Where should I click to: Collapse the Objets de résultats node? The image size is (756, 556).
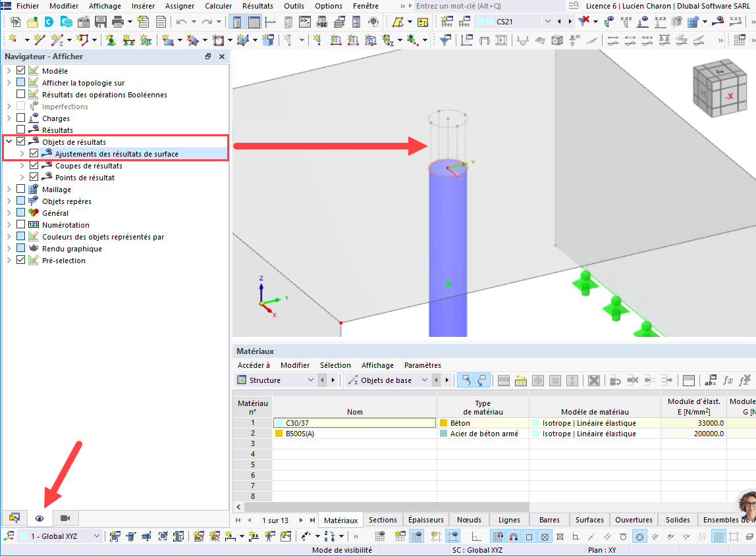9,141
